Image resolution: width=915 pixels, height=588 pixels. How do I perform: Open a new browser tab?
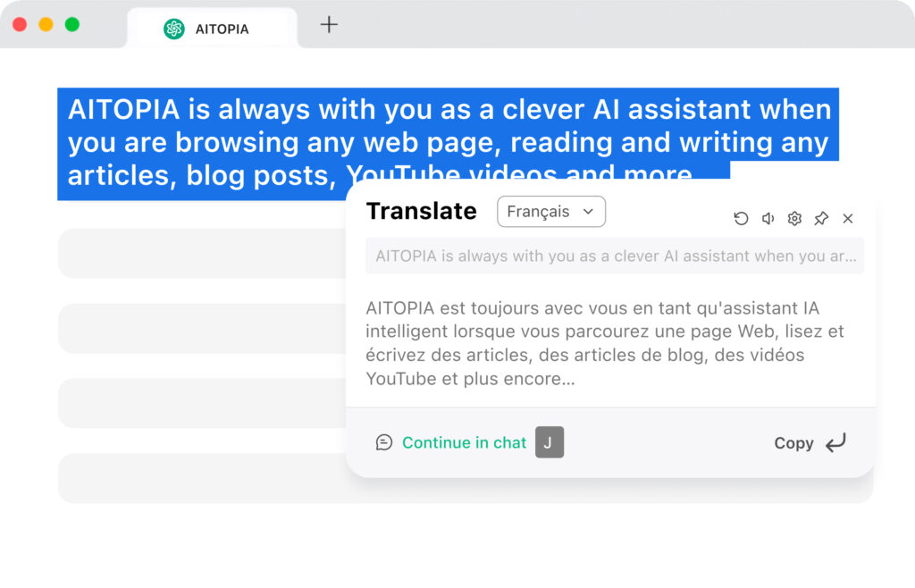coord(329,24)
